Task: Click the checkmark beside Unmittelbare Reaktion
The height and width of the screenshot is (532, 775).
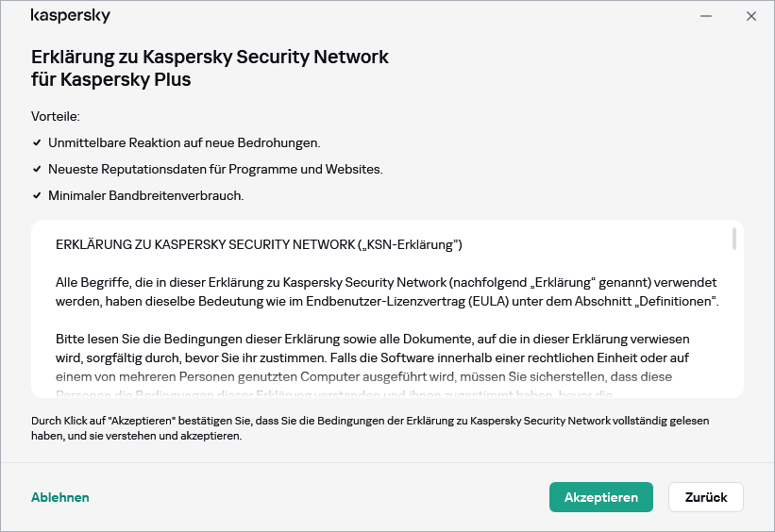Action: coord(37,143)
